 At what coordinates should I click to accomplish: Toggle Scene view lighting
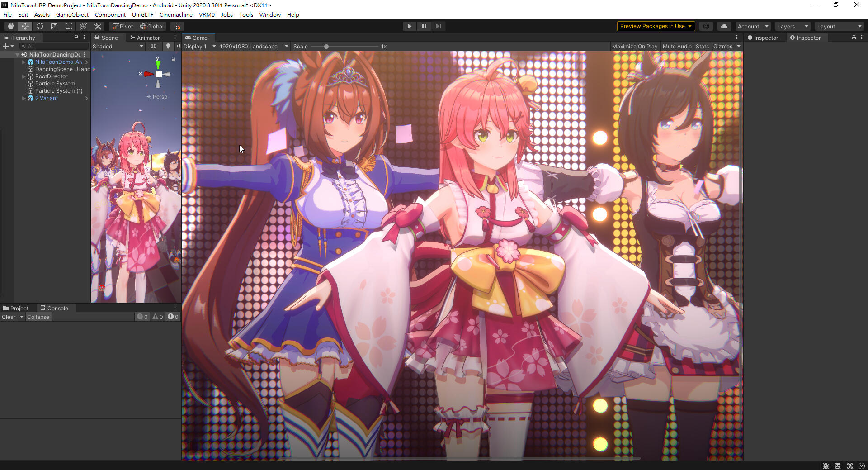click(x=168, y=46)
